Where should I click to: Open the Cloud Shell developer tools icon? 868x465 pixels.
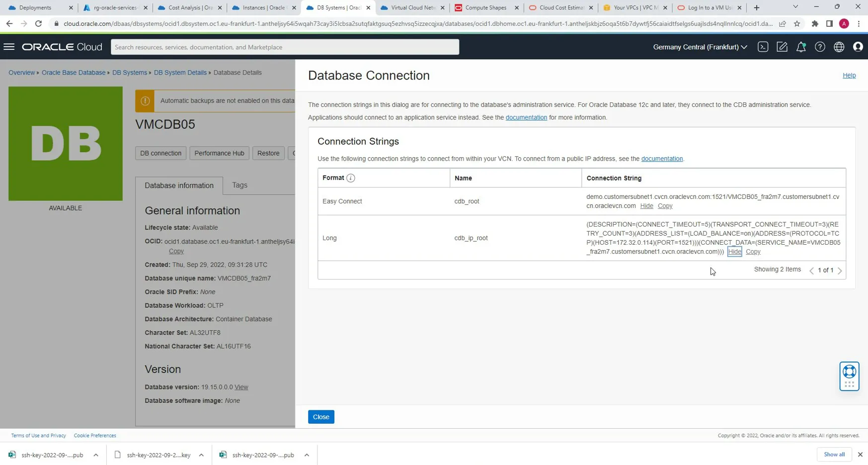pos(763,47)
